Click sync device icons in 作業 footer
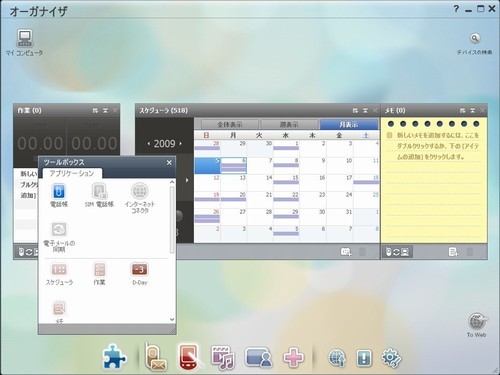The width and height of the screenshot is (500, 375). [x=28, y=252]
